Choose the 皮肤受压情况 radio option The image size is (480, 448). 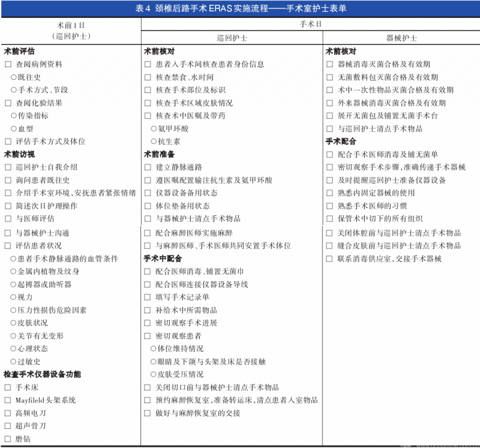(154, 375)
